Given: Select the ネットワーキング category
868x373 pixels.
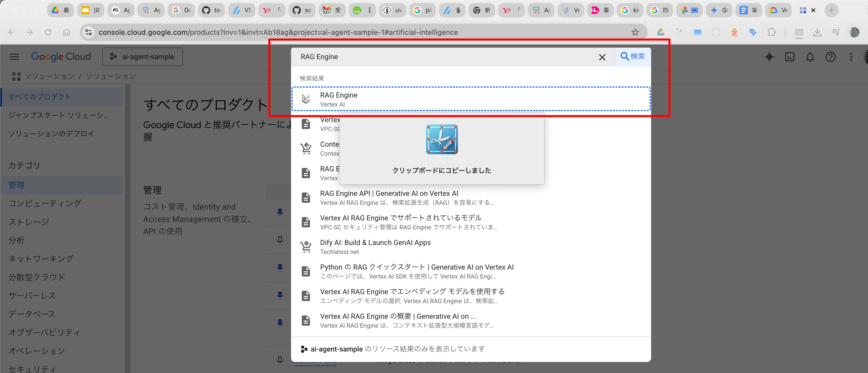Looking at the screenshot, I should pyautogui.click(x=62, y=259).
